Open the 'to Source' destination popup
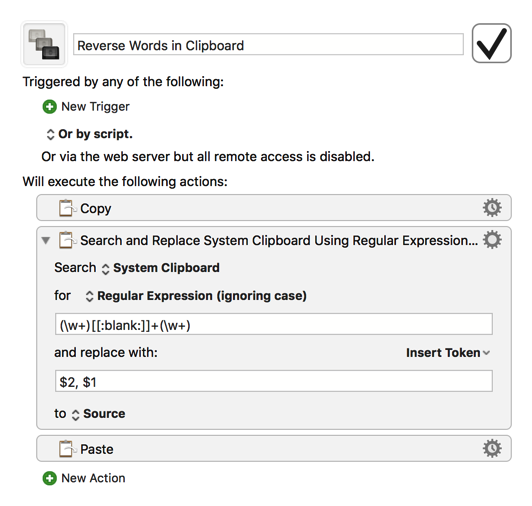 tap(98, 414)
